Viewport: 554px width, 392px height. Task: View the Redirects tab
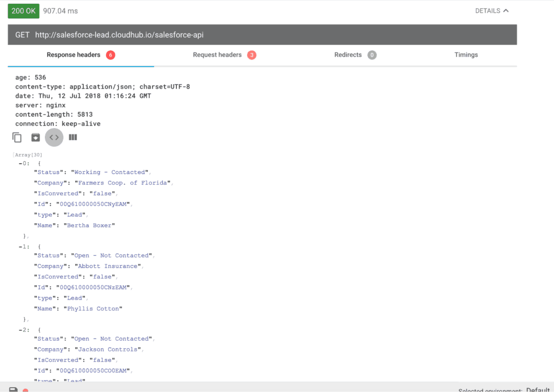point(348,55)
